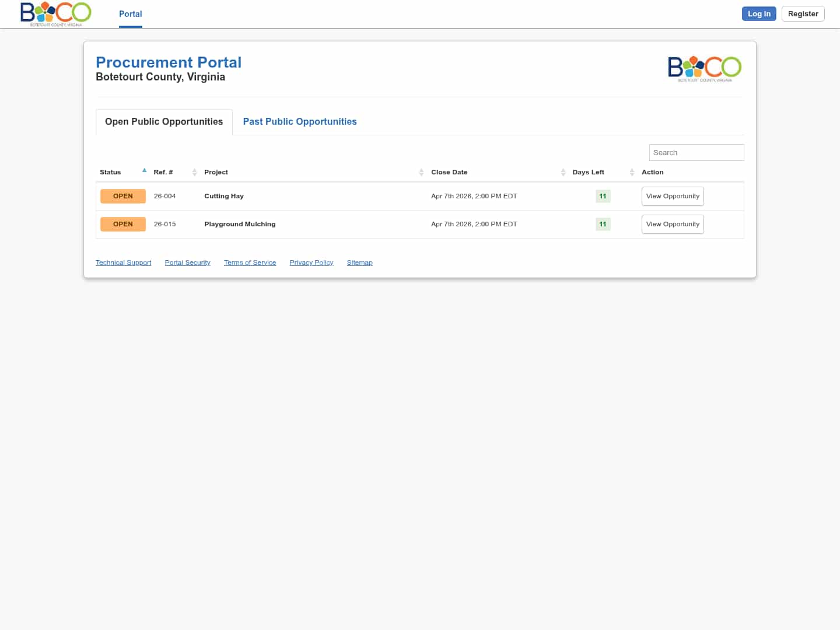Image resolution: width=840 pixels, height=630 pixels.
Task: Open the Portal navigation item
Action: pos(130,14)
